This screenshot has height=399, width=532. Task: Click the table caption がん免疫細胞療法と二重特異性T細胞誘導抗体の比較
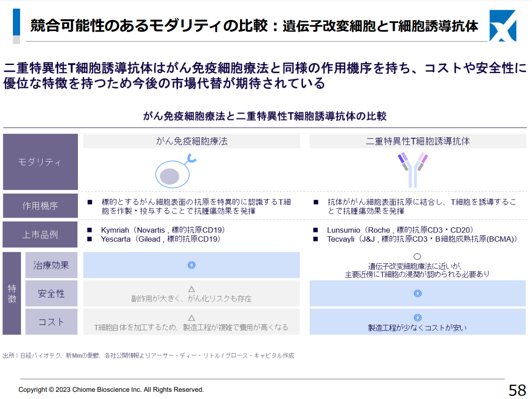pyautogui.click(x=265, y=116)
